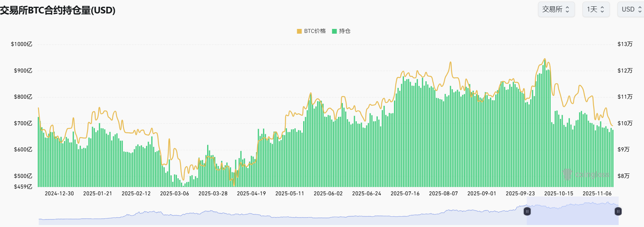644x227 pixels.
Task: Open the 交易所 exchange dropdown
Action: pyautogui.click(x=552, y=10)
